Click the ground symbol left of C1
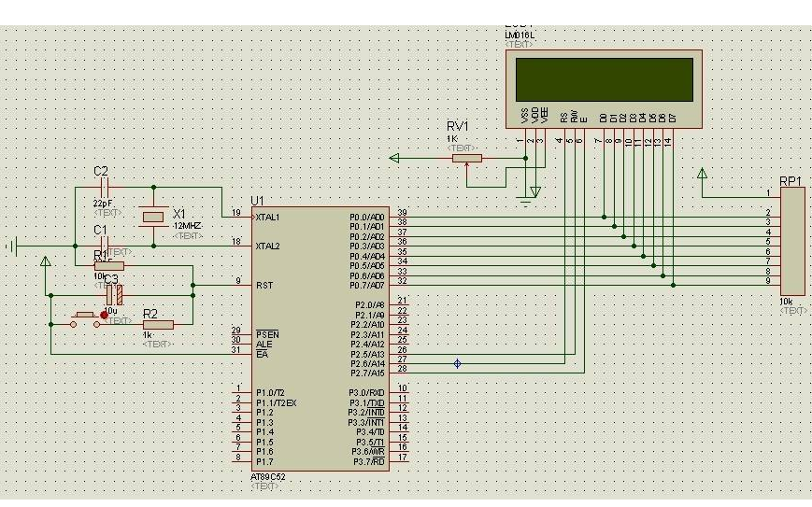 tap(12, 246)
